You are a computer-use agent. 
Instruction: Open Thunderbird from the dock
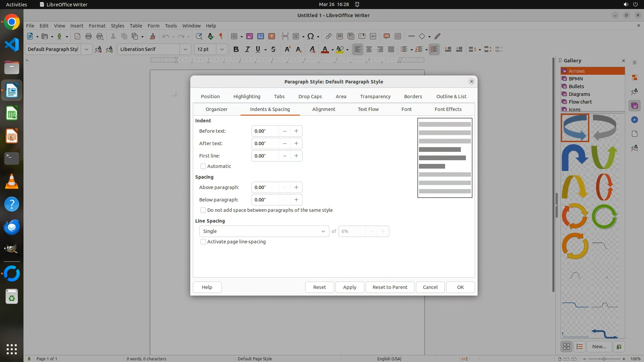coord(12,227)
